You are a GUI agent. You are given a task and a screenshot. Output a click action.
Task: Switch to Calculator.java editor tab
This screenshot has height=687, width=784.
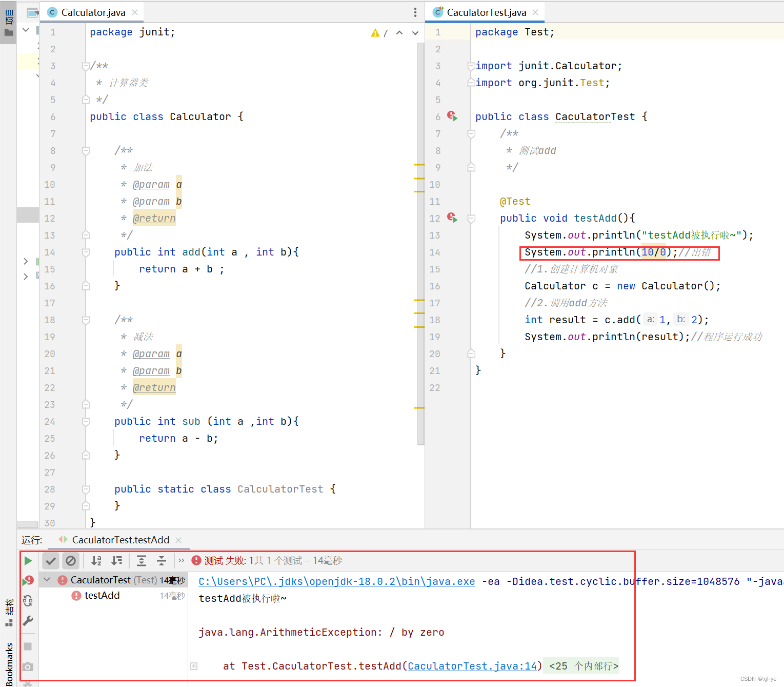[93, 12]
